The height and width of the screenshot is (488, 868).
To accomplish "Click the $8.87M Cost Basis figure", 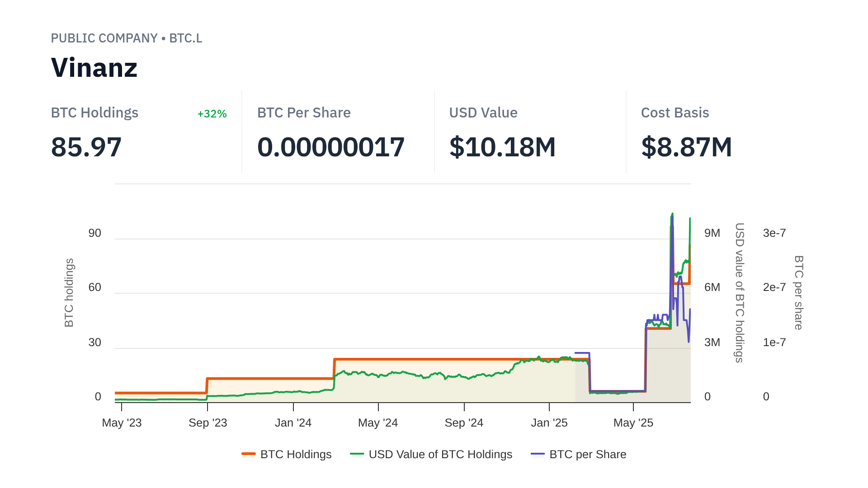I will (686, 147).
